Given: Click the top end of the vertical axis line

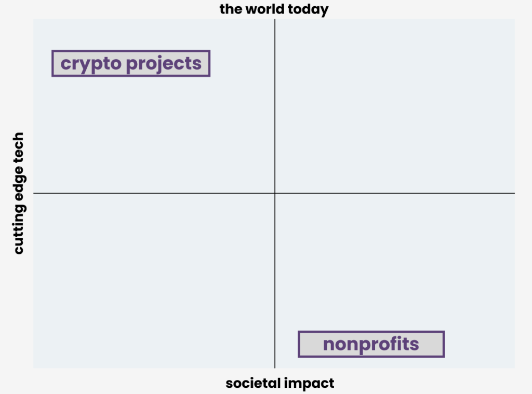Looking at the screenshot, I should tap(275, 21).
